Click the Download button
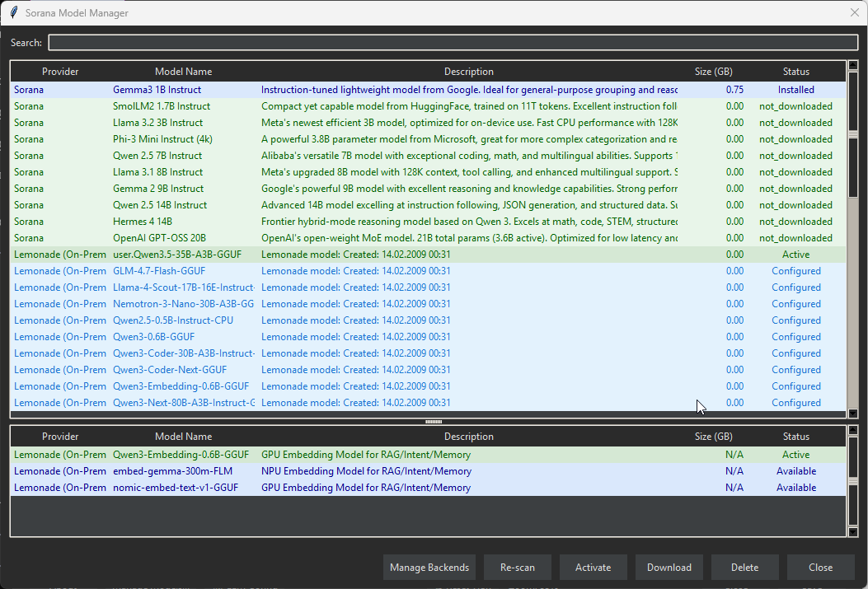This screenshot has height=589, width=868. (669, 567)
